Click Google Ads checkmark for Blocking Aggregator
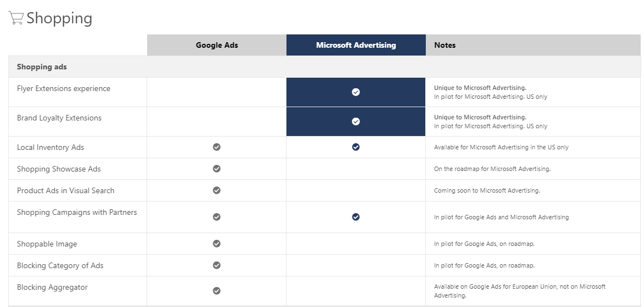Screen dimensions: 644x307 point(217,290)
